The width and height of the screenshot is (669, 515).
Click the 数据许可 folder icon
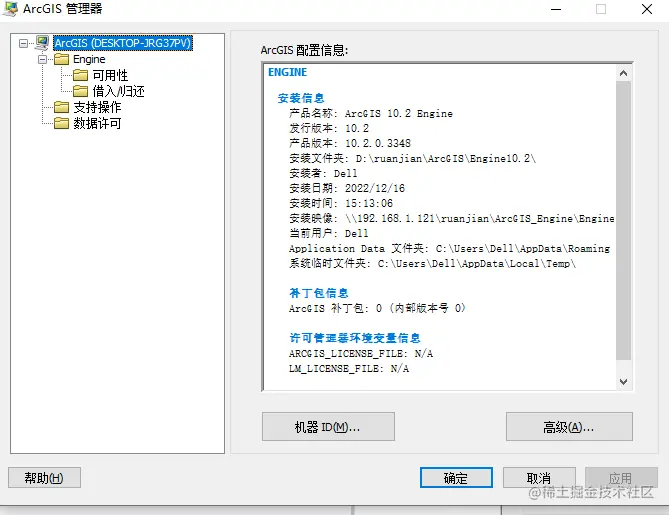[61, 123]
